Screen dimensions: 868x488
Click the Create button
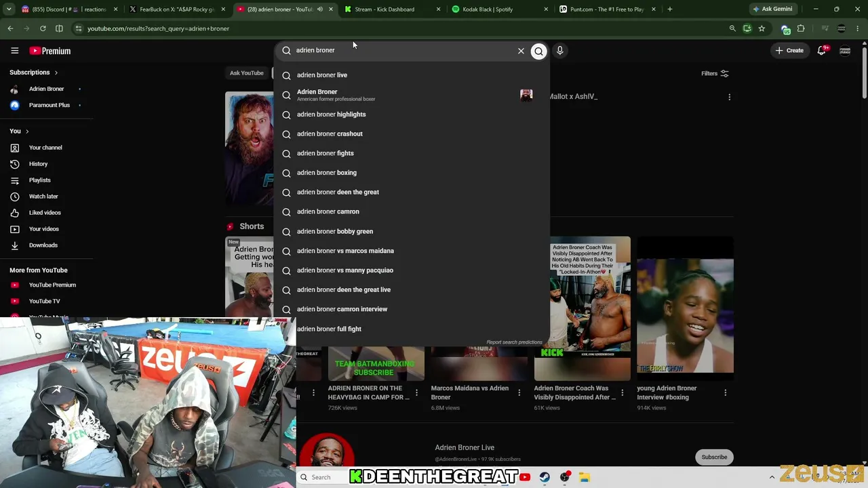pyautogui.click(x=790, y=51)
